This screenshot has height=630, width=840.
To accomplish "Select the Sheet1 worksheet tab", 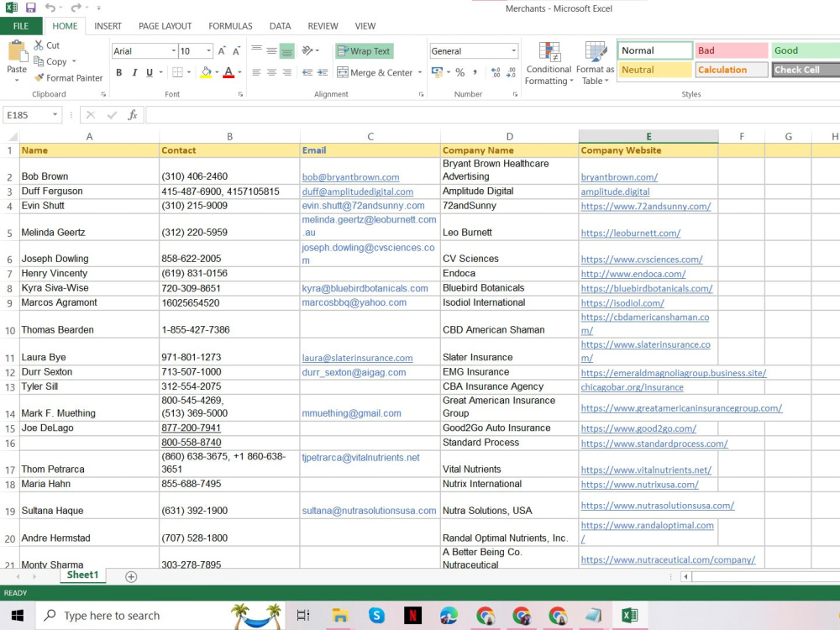I will 82,575.
